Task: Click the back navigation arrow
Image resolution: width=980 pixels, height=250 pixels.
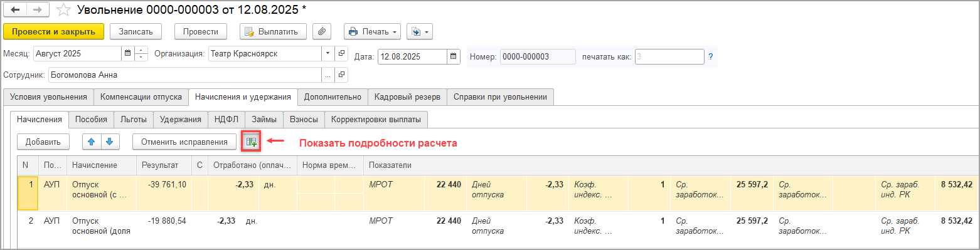Action: 16,10
